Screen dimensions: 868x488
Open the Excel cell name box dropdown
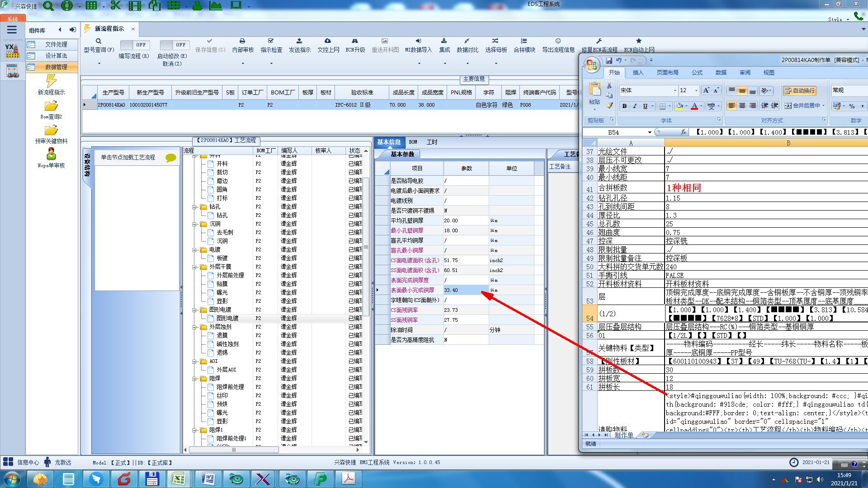click(x=650, y=132)
